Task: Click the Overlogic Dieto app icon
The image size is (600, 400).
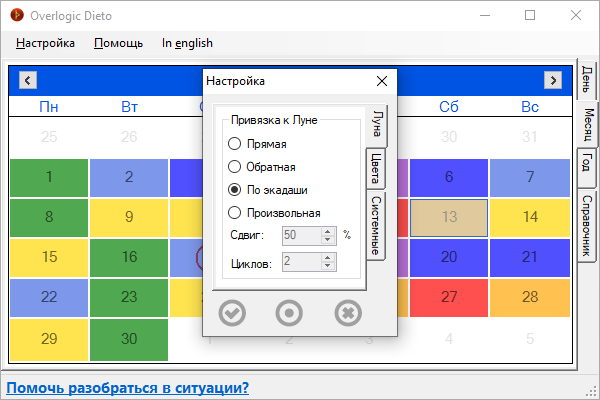Action: [17, 15]
